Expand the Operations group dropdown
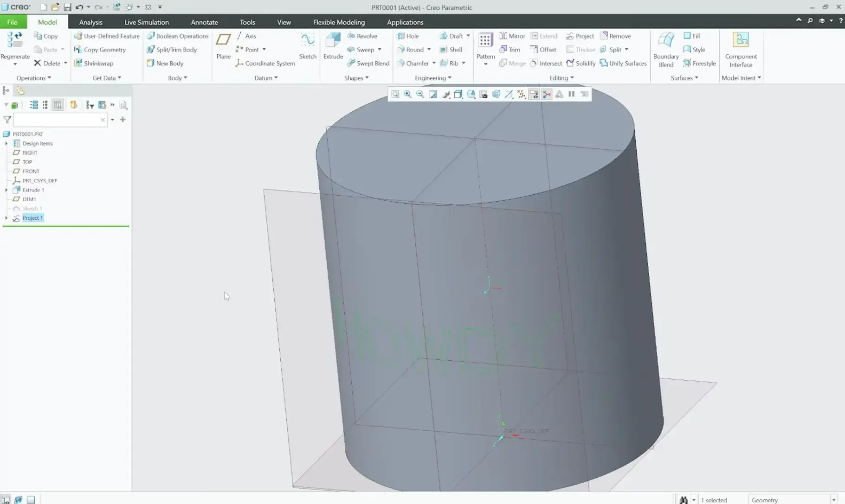Screen dimensions: 845x504 pos(33,78)
